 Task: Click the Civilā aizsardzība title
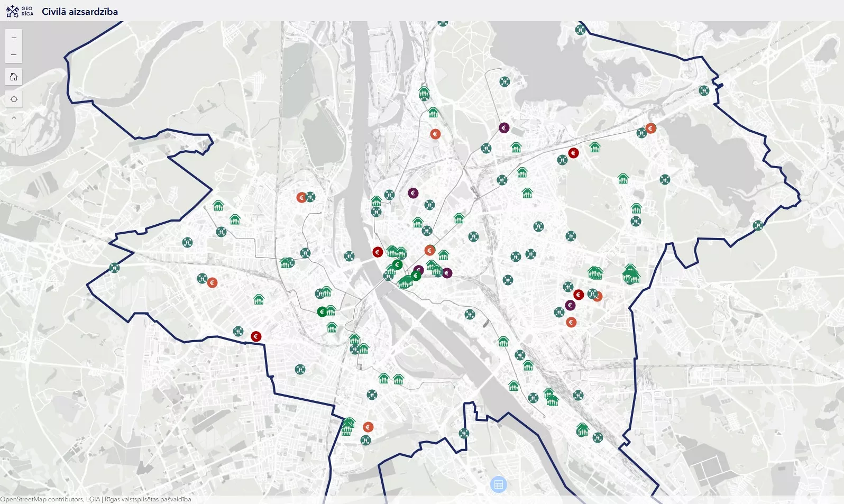pos(80,12)
